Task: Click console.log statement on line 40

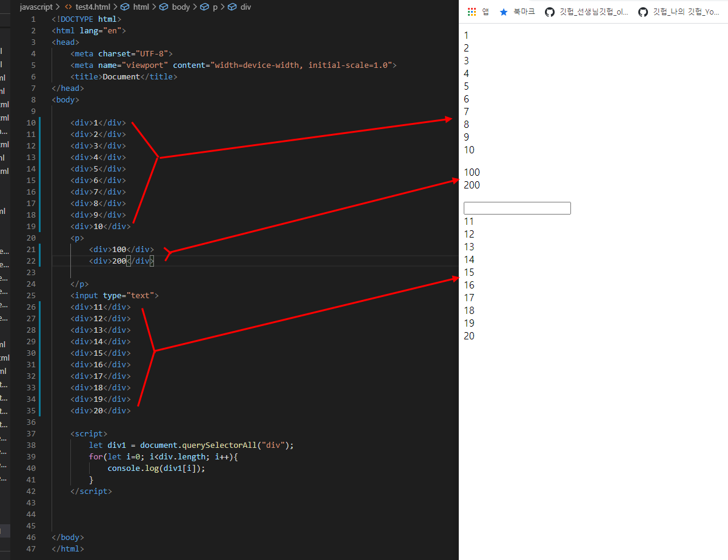Action: [x=156, y=468]
